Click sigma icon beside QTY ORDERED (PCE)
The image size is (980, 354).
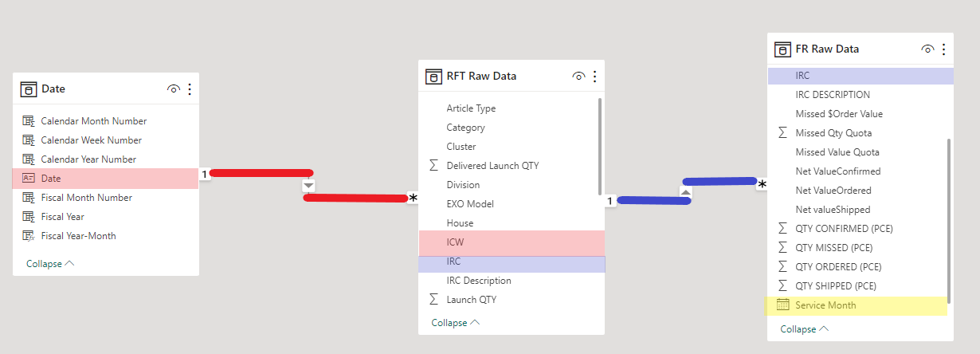tap(783, 267)
